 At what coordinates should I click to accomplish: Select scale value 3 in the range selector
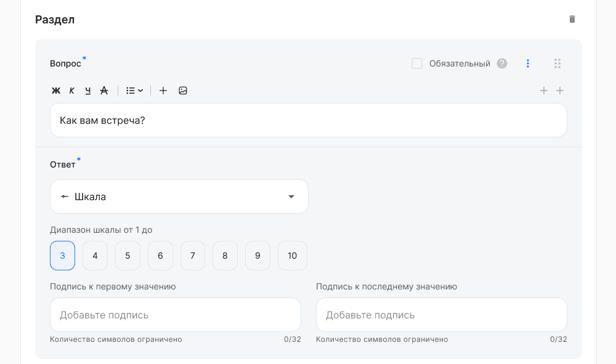[62, 256]
